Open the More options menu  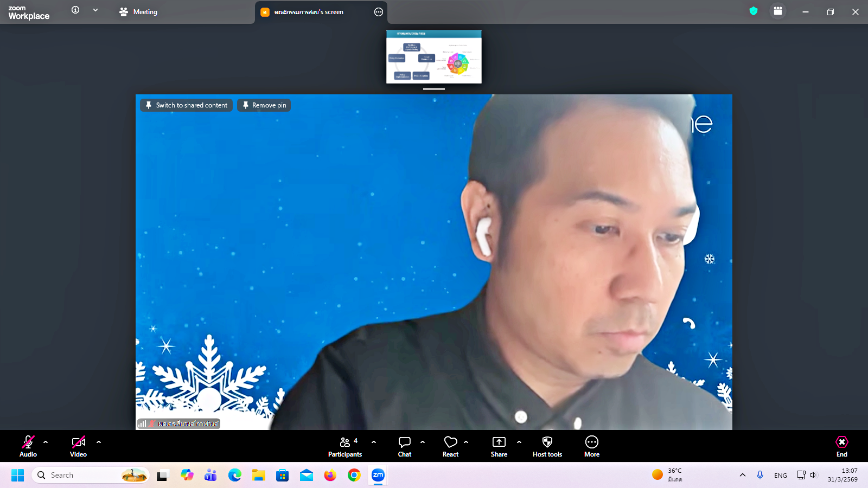(x=592, y=446)
